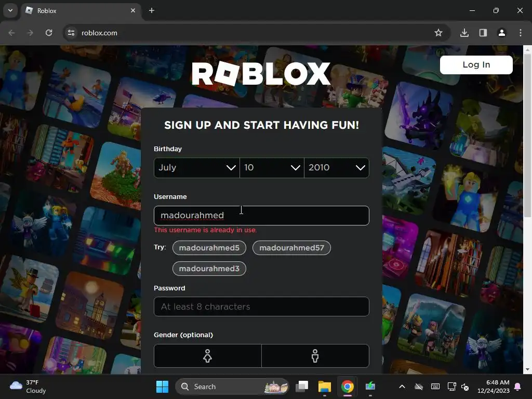532x399 pixels.
Task: Open Task View on the taskbar
Action: pos(302,387)
